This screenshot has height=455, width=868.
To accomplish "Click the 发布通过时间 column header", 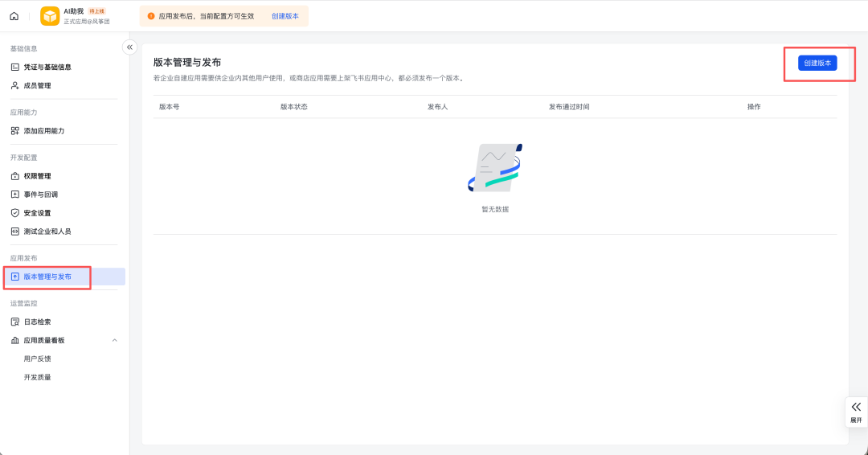I will pyautogui.click(x=569, y=107).
